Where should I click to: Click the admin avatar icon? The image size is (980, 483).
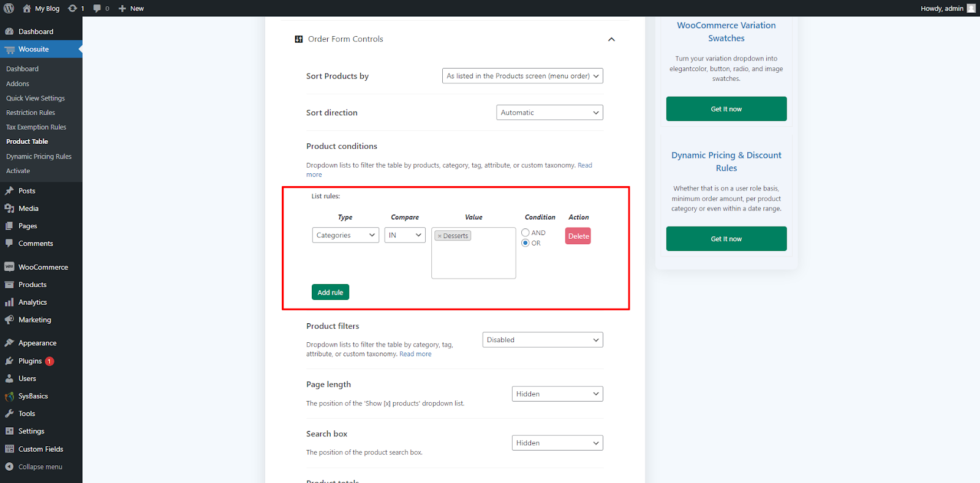click(971, 8)
